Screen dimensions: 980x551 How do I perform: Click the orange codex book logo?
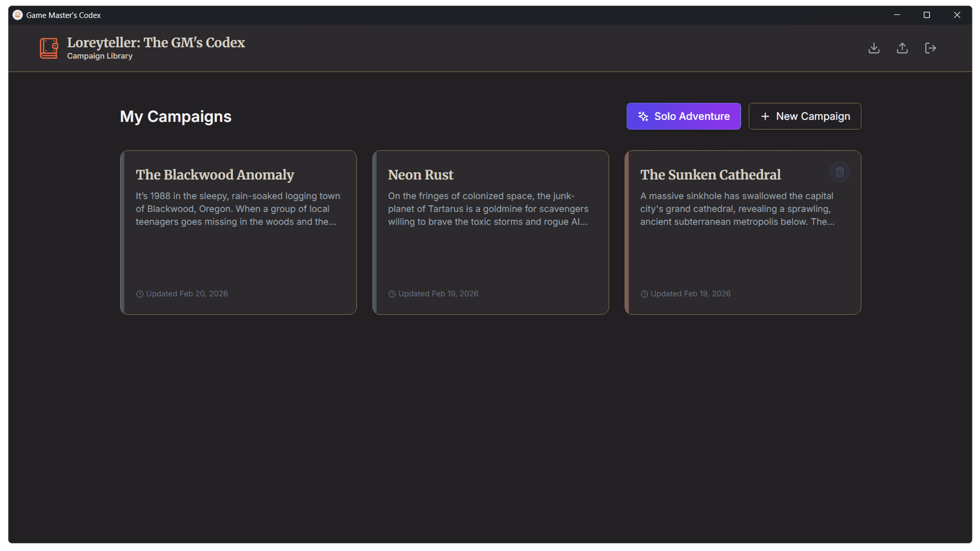point(49,48)
